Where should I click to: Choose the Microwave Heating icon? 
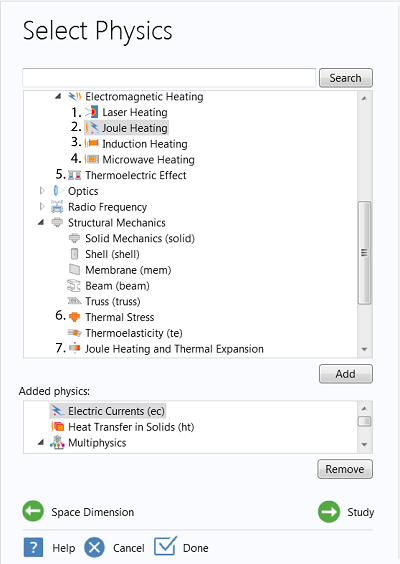click(91, 159)
